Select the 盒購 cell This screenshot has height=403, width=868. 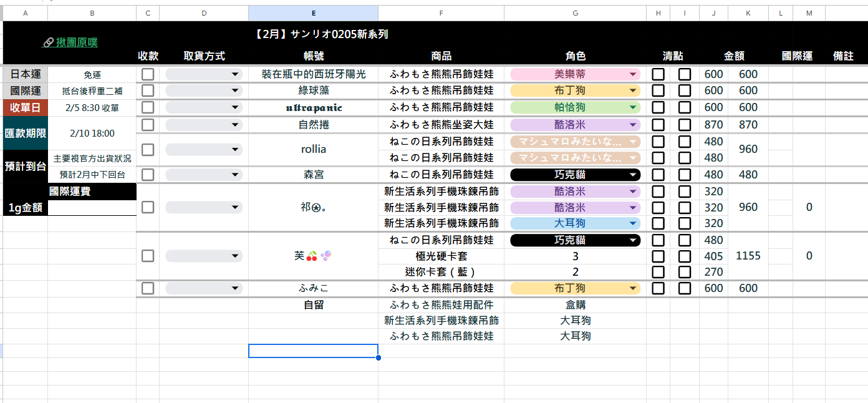pyautogui.click(x=575, y=305)
